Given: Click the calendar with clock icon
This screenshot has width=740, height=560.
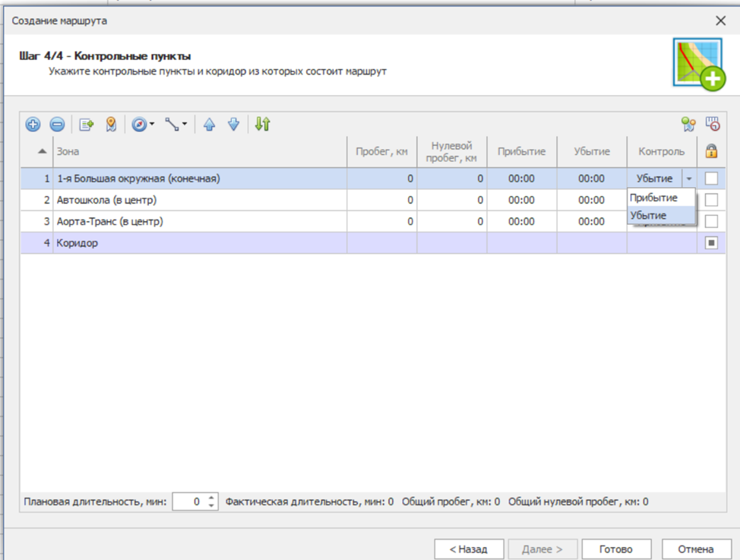Looking at the screenshot, I should [x=712, y=125].
